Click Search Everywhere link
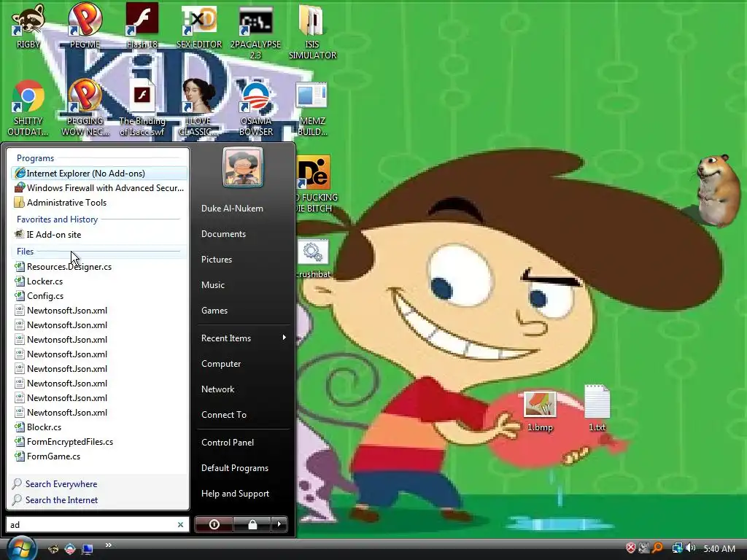The width and height of the screenshot is (747, 560). (61, 484)
